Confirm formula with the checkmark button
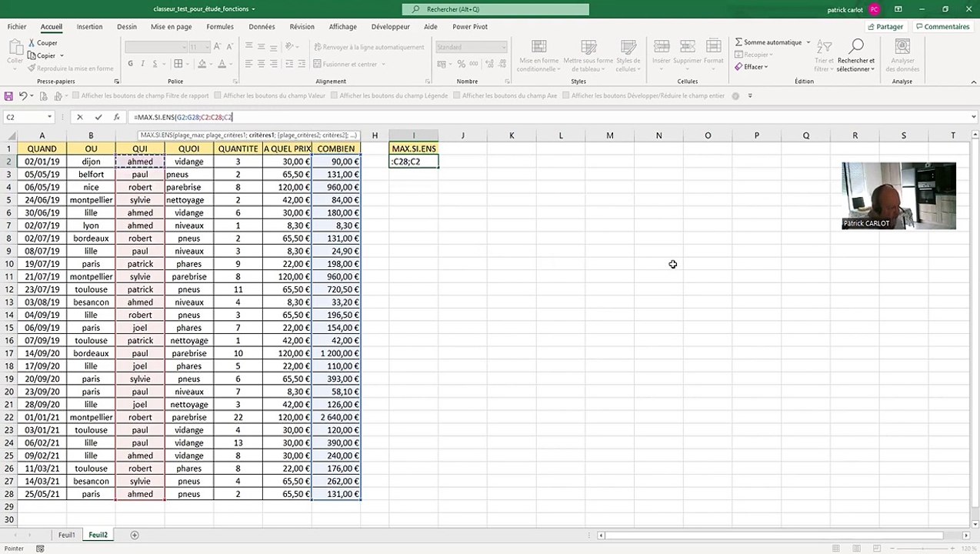 coord(98,118)
